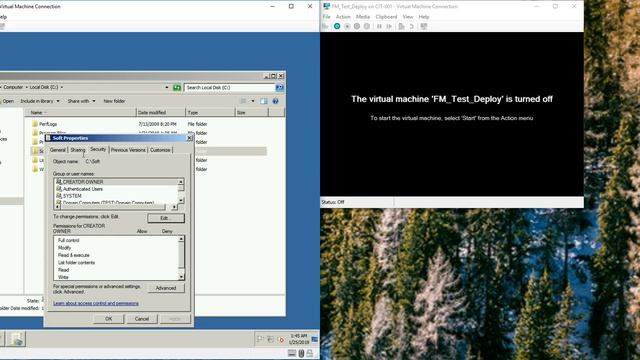
Task: Open the Help menu in FM_Test_Deploy window
Action: coord(424,17)
